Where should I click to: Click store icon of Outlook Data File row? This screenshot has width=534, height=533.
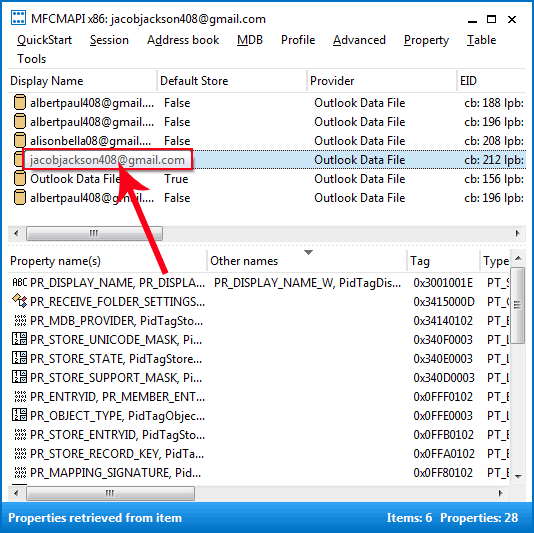click(x=20, y=178)
